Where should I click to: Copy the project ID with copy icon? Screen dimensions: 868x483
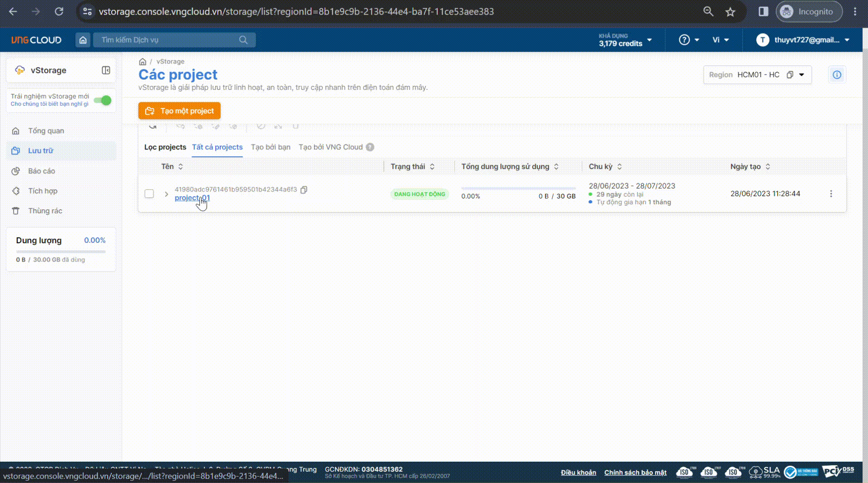click(x=304, y=190)
